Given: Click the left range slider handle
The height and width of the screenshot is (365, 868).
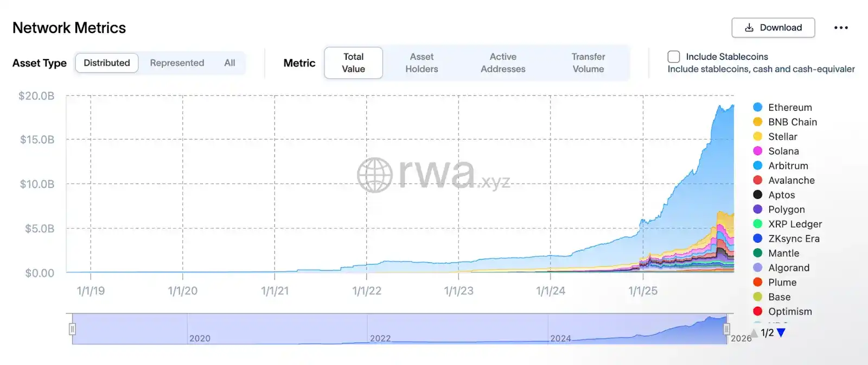Looking at the screenshot, I should [72, 329].
